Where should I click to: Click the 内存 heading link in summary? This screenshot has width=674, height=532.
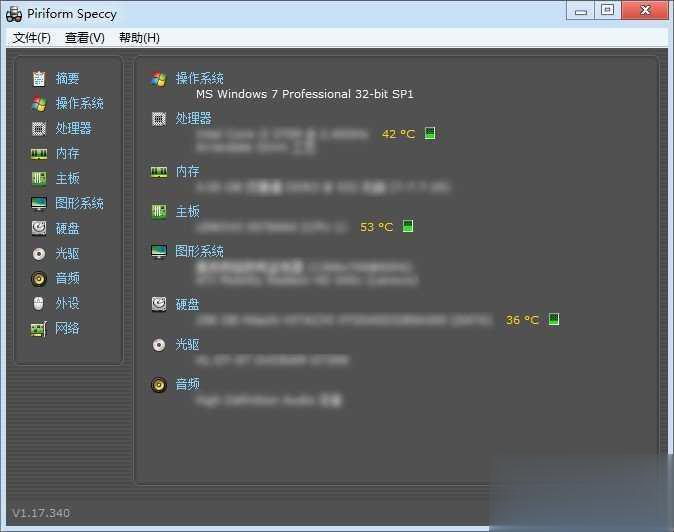(x=187, y=171)
